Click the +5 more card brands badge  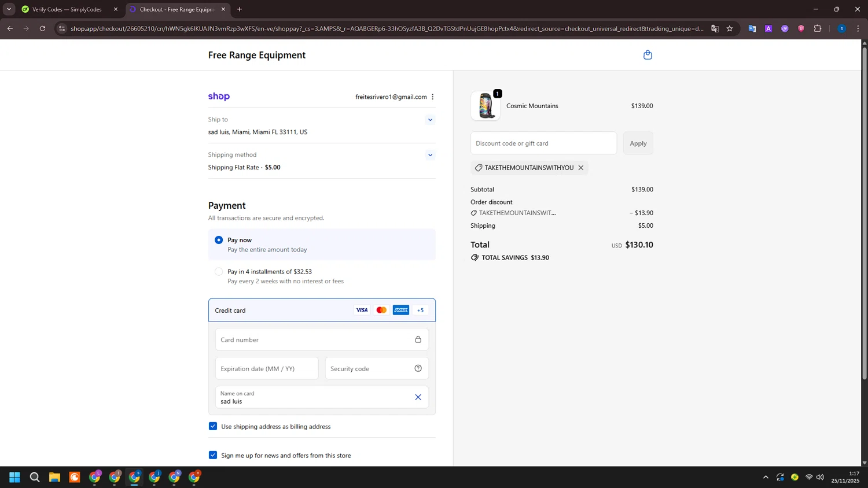[x=420, y=310]
